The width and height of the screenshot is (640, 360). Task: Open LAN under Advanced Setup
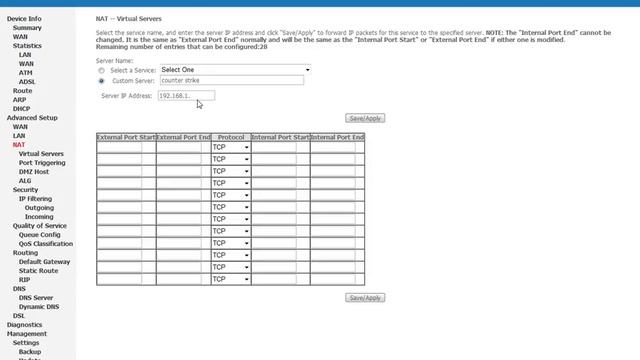19,136
